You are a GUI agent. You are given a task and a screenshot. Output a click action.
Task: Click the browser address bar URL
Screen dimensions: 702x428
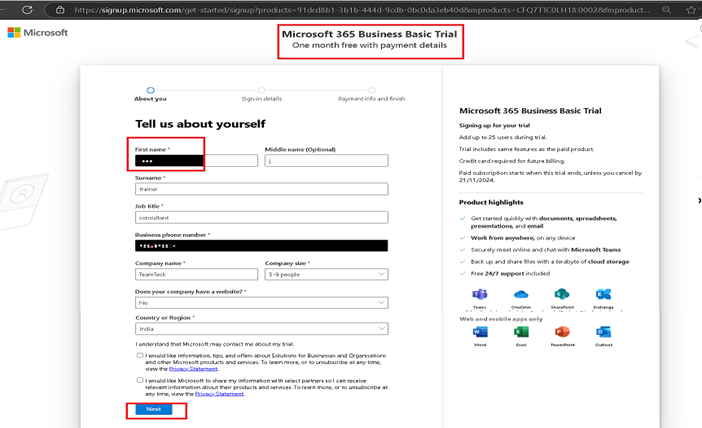tap(362, 10)
